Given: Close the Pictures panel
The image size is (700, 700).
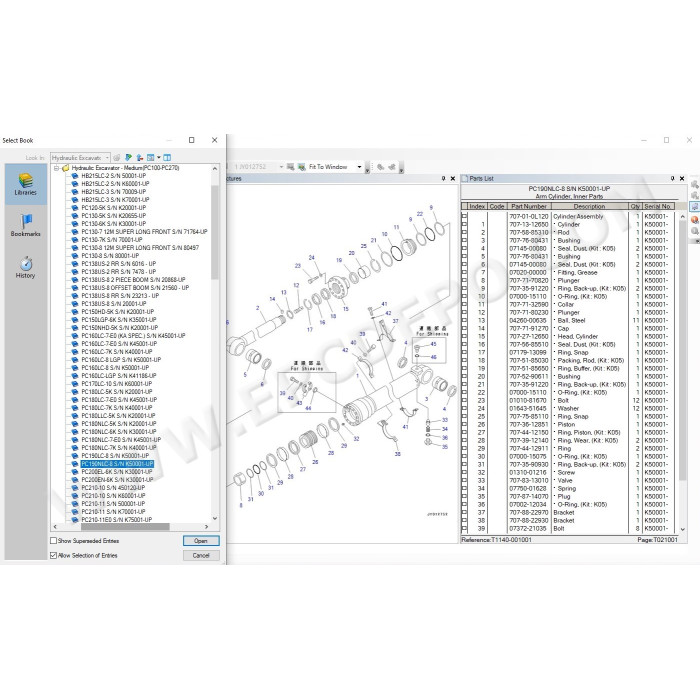Looking at the screenshot, I should pyautogui.click(x=453, y=179).
